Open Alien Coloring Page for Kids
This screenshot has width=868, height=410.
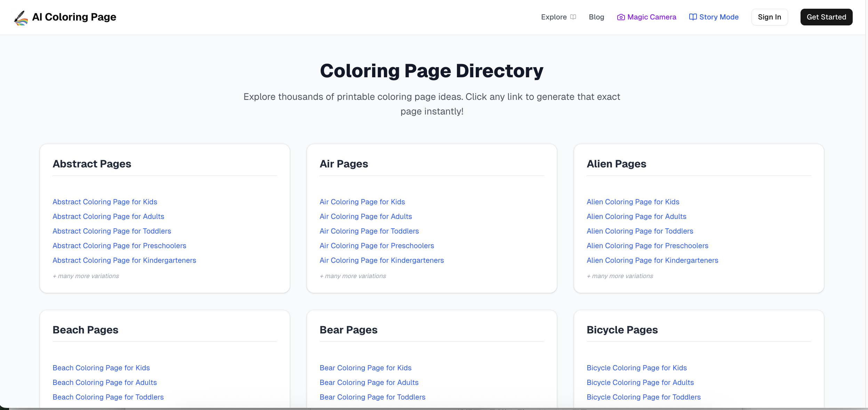tap(633, 202)
